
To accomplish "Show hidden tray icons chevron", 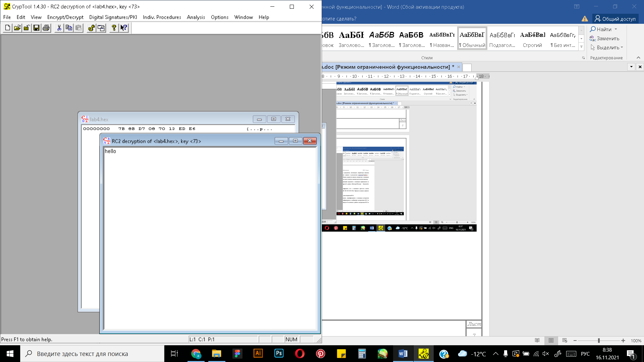I will [495, 354].
